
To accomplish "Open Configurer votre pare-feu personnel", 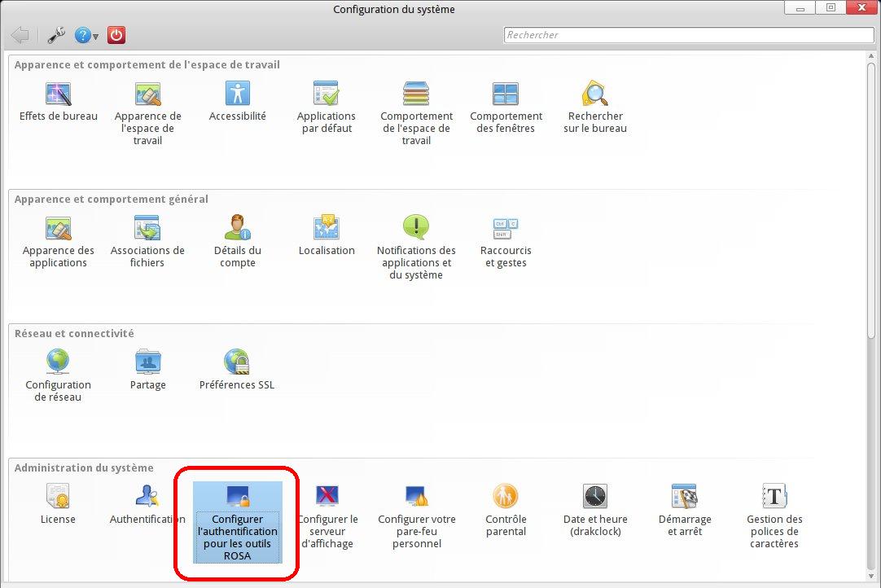I will [x=416, y=517].
